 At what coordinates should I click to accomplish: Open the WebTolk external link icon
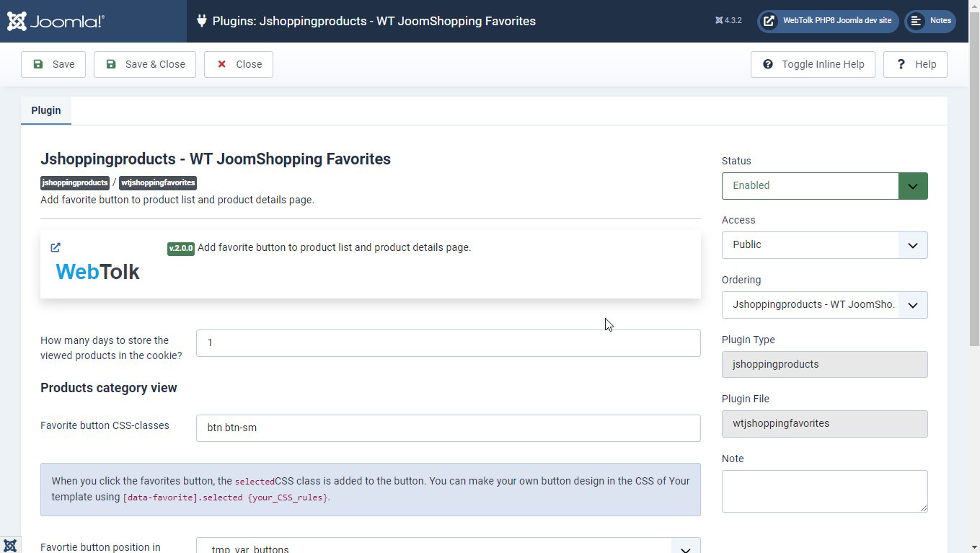coord(56,247)
